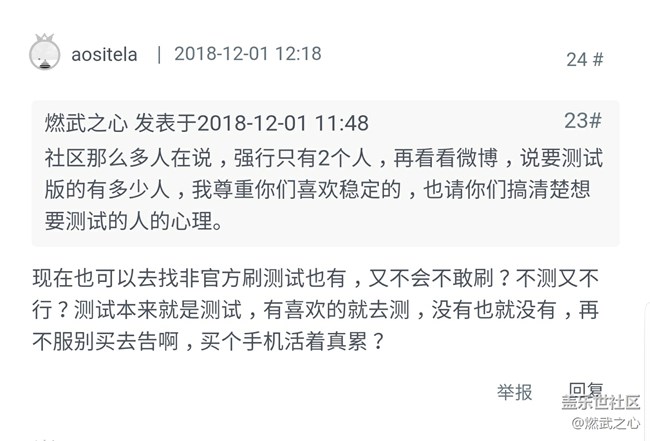
Task: Select the 24# floor number
Action: point(584,59)
